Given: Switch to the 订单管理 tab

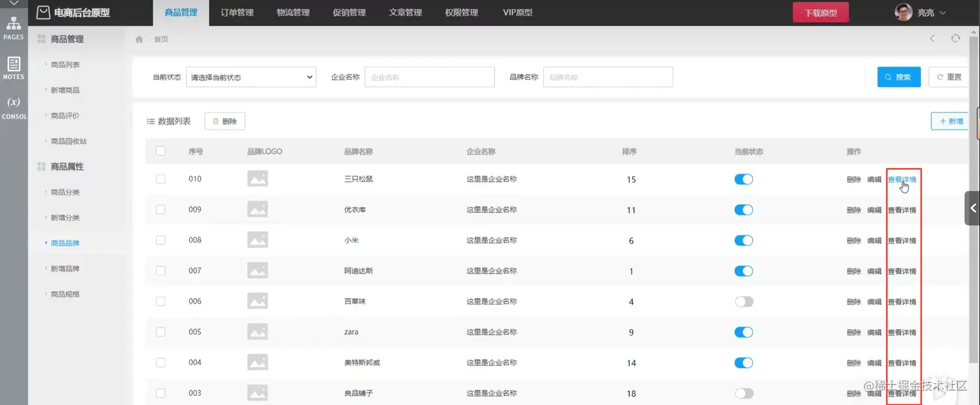Looking at the screenshot, I should 237,12.
